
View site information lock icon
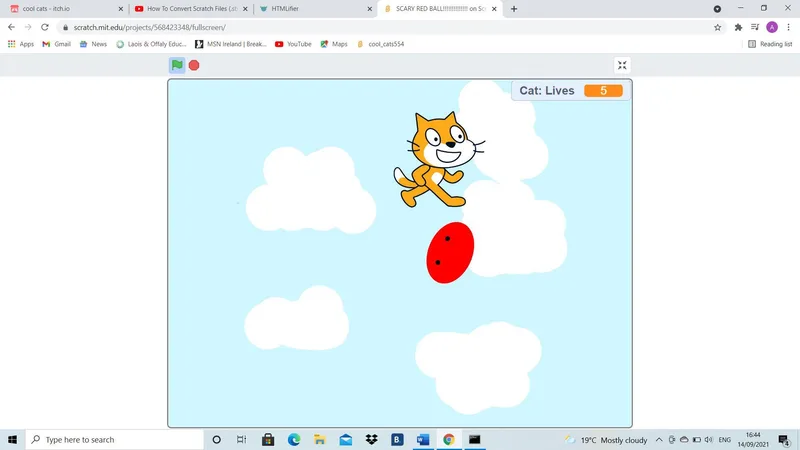tap(65, 28)
